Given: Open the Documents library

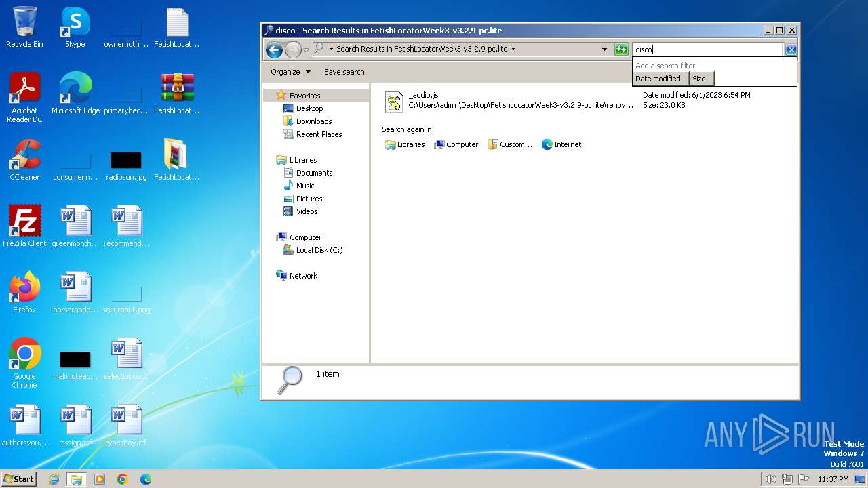Looking at the screenshot, I should click(x=314, y=173).
